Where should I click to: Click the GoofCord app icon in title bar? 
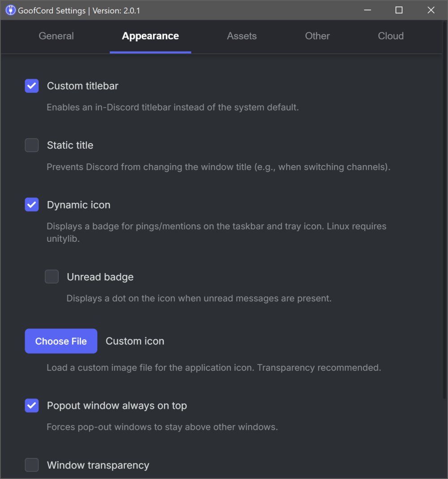tap(11, 10)
